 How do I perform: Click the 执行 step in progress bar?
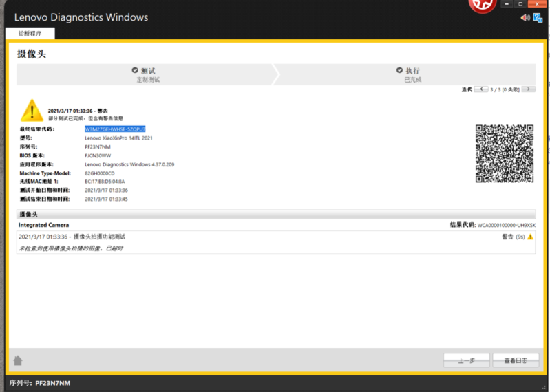coord(408,74)
